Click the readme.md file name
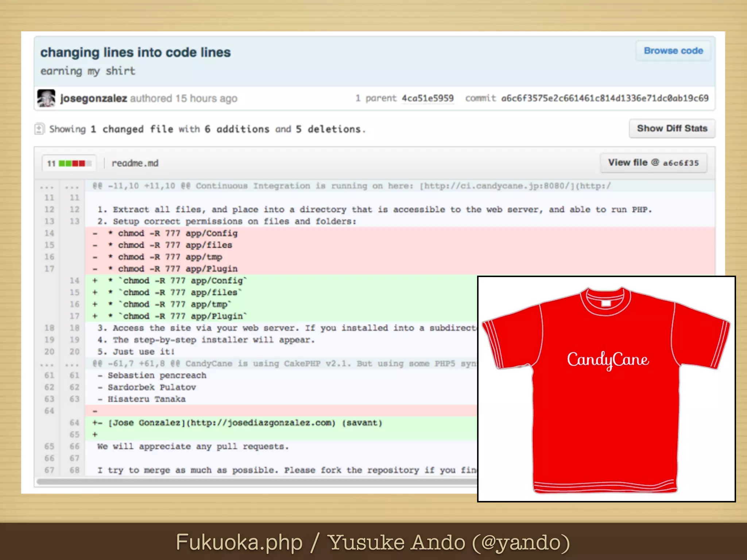 [135, 163]
